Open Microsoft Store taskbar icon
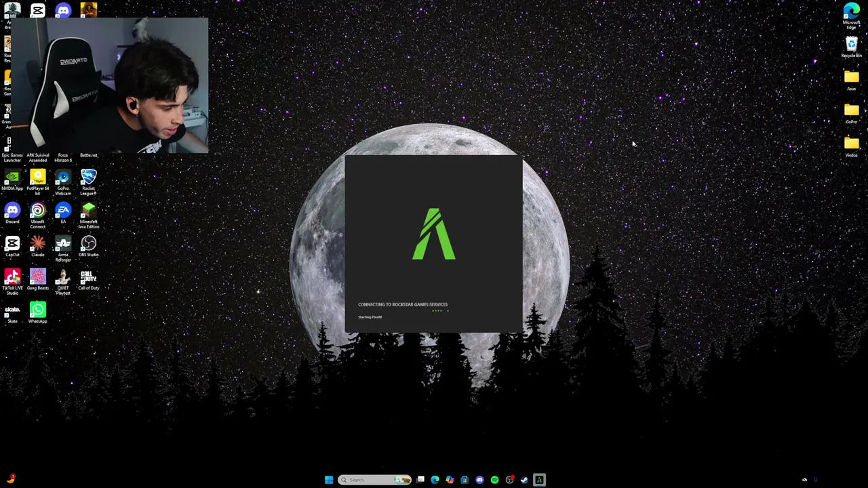 [x=465, y=480]
